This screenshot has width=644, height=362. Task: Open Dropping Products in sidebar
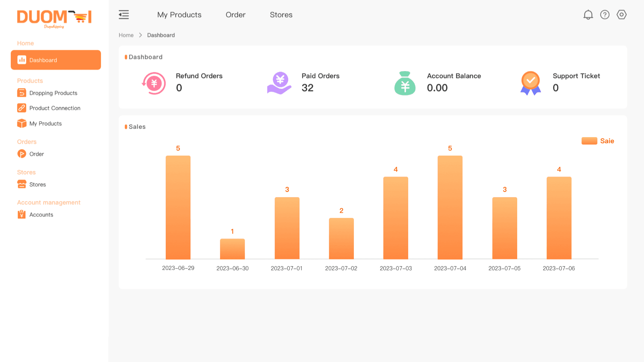point(53,93)
